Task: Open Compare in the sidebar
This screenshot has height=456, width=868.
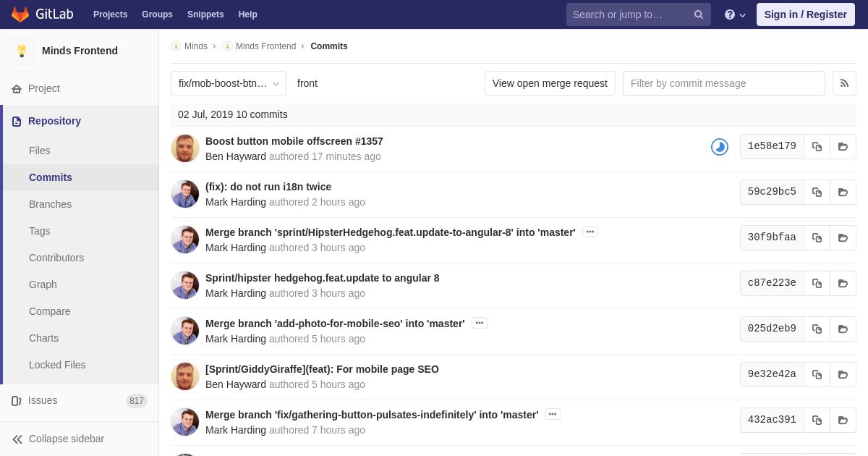Action: click(50, 311)
